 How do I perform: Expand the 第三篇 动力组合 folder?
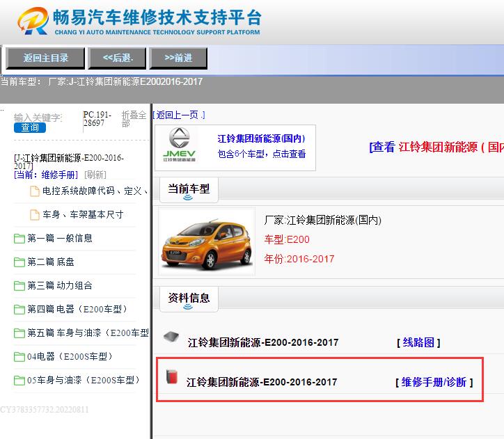[x=60, y=285]
